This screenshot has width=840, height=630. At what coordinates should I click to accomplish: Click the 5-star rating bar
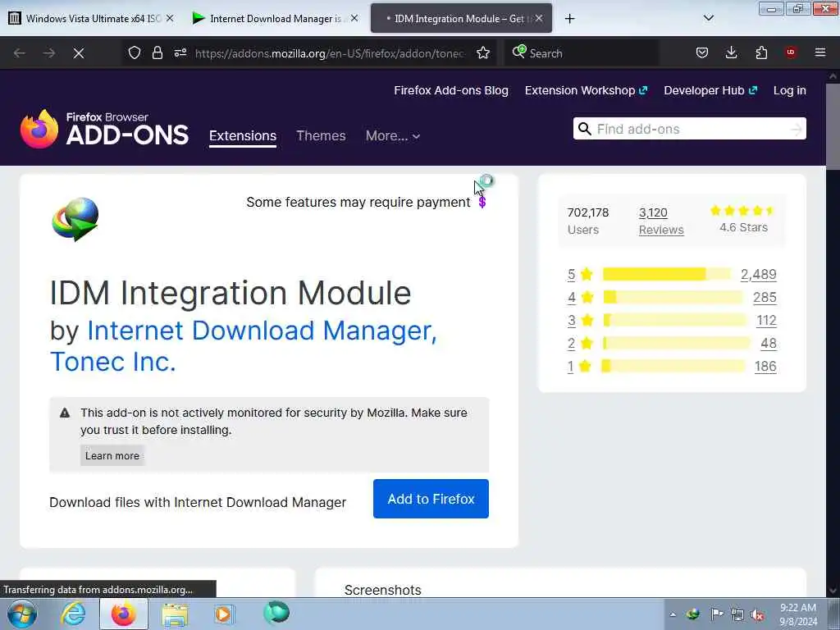pyautogui.click(x=666, y=274)
